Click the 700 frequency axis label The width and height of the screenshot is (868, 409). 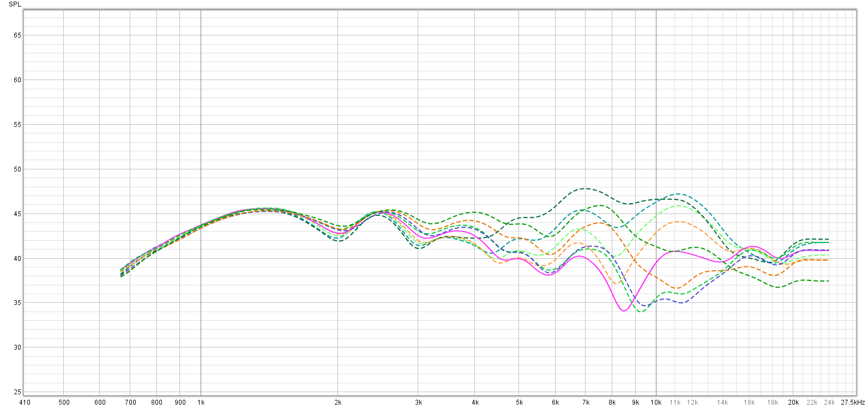130,402
